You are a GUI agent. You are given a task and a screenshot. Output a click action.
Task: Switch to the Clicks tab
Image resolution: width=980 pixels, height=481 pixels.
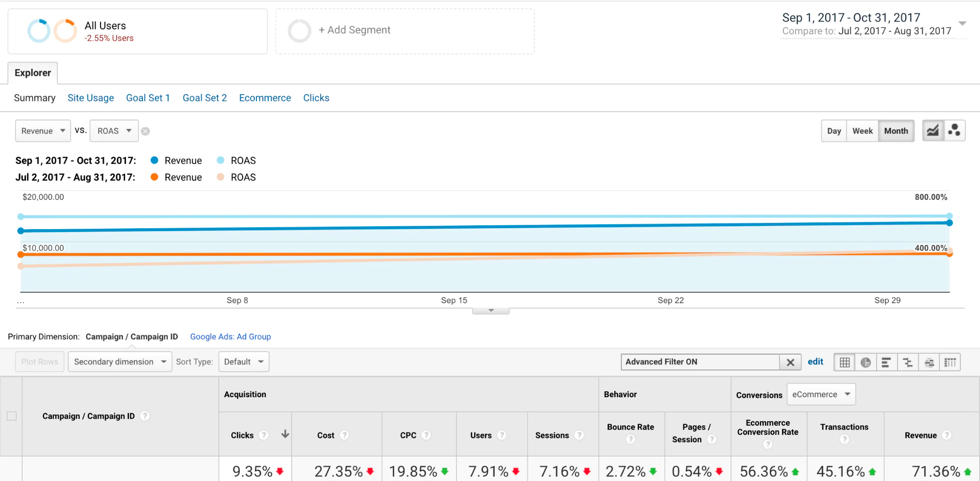point(316,98)
